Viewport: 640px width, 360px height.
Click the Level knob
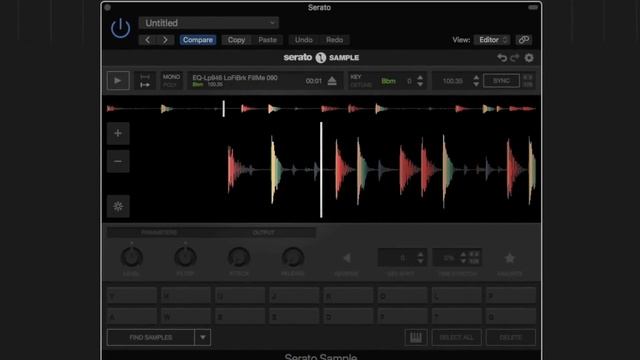131,257
